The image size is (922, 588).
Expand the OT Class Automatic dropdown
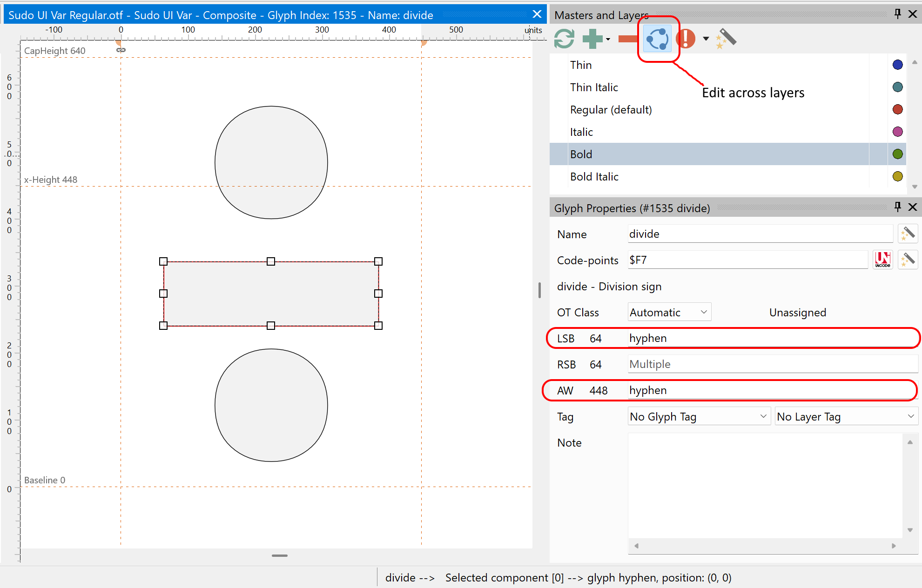click(669, 312)
